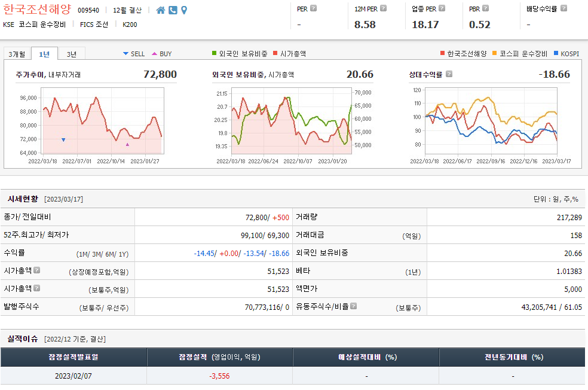Click 52-week high/low 99,100/ 69,300

pos(265,235)
